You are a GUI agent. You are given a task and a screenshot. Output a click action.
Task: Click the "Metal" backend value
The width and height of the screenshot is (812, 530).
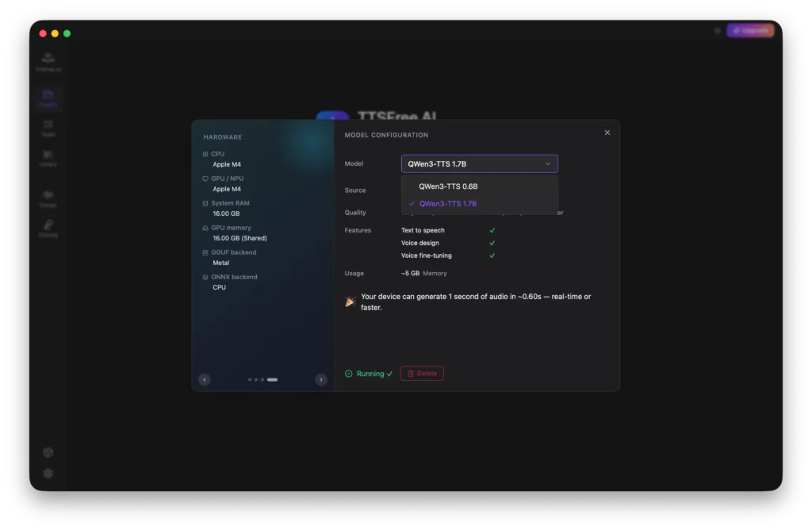coord(221,263)
